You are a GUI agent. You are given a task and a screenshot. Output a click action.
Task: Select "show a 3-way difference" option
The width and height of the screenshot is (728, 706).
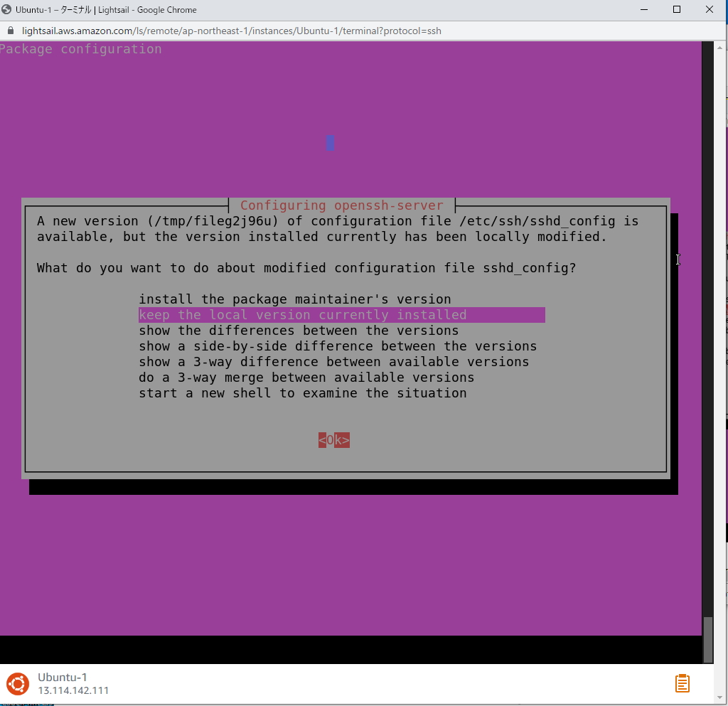click(334, 362)
